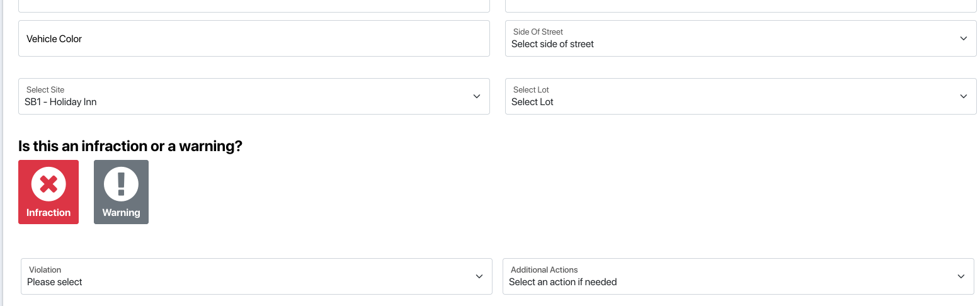
Task: Choose the Infraction label text
Action: coord(48,213)
